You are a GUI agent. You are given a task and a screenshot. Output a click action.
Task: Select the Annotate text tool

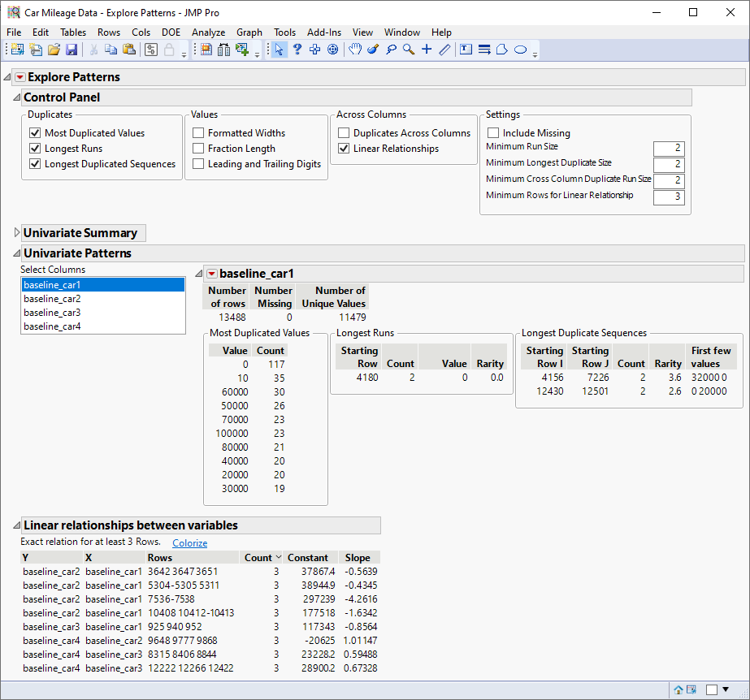click(466, 50)
